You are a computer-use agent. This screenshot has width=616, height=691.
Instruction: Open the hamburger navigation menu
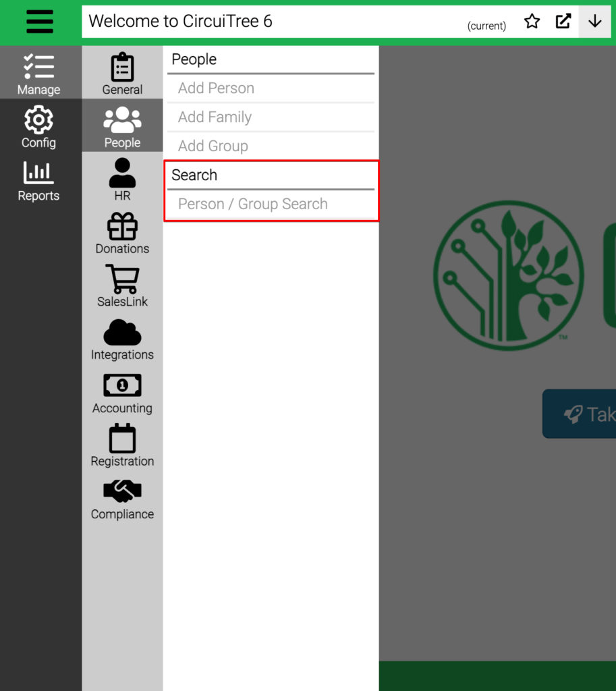[39, 21]
